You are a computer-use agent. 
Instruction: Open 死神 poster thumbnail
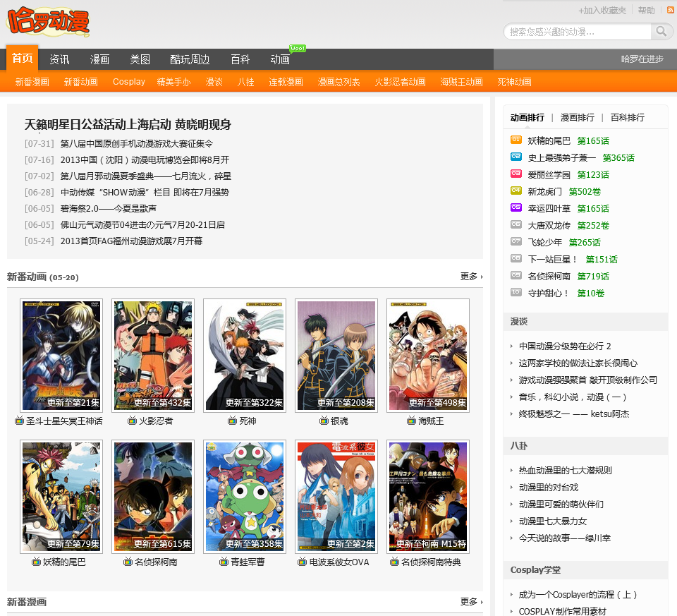pos(245,355)
